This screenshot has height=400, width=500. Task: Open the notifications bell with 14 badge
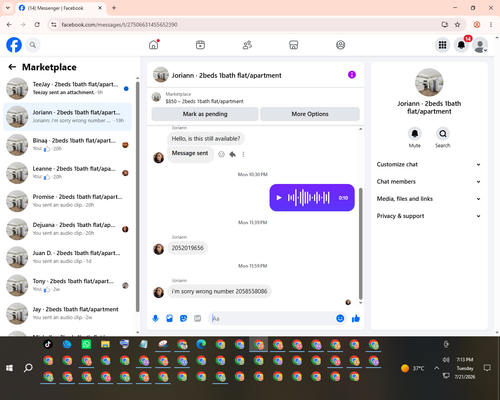(x=461, y=45)
